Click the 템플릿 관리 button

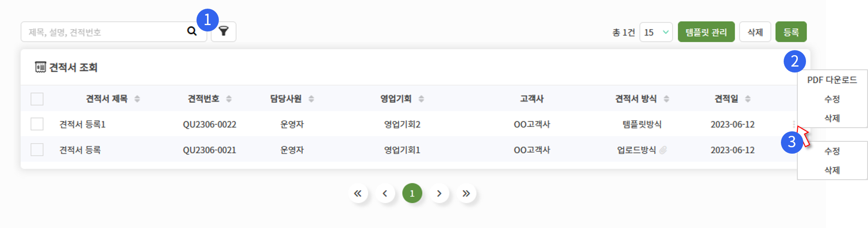[706, 32]
